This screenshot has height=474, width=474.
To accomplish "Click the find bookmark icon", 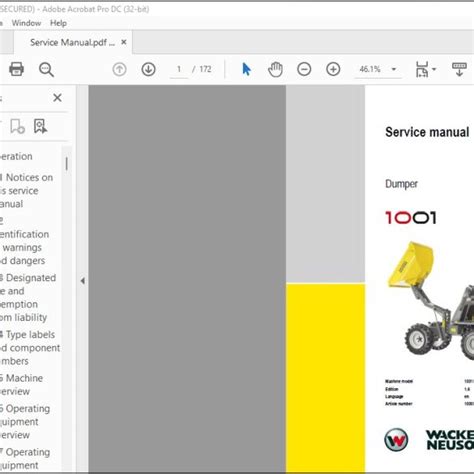I will tap(40, 126).
